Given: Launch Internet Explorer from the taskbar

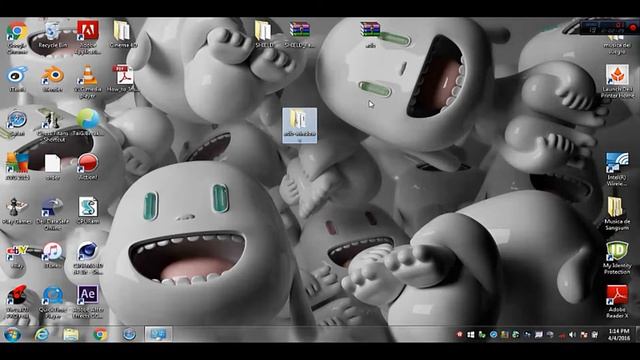Looking at the screenshot, I should click(x=42, y=335).
